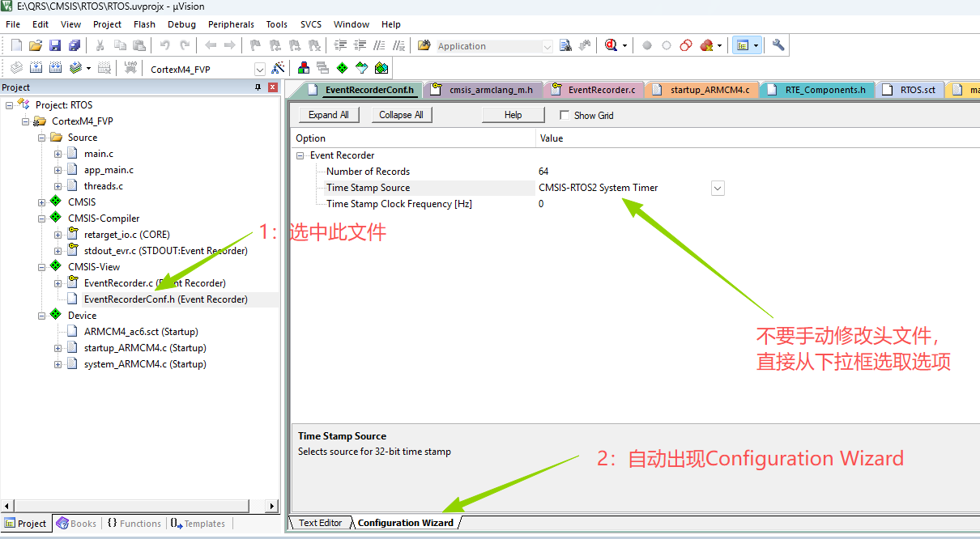Select threads.c in project tree
980x539 pixels.
[x=104, y=186]
